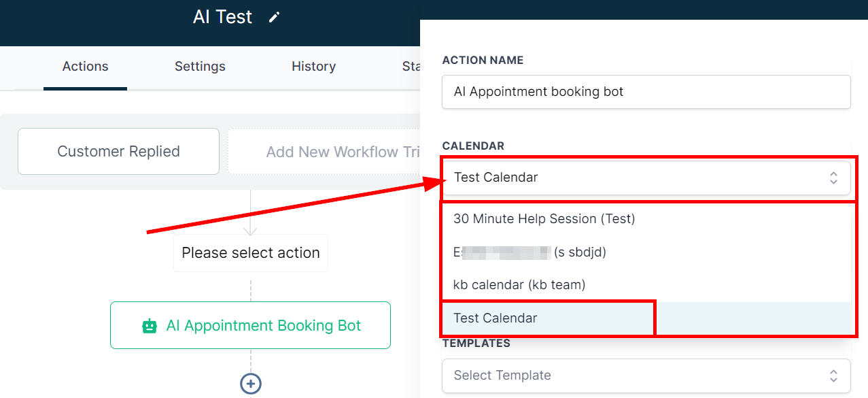Click the chevron arrows in the Templates field

tap(833, 376)
